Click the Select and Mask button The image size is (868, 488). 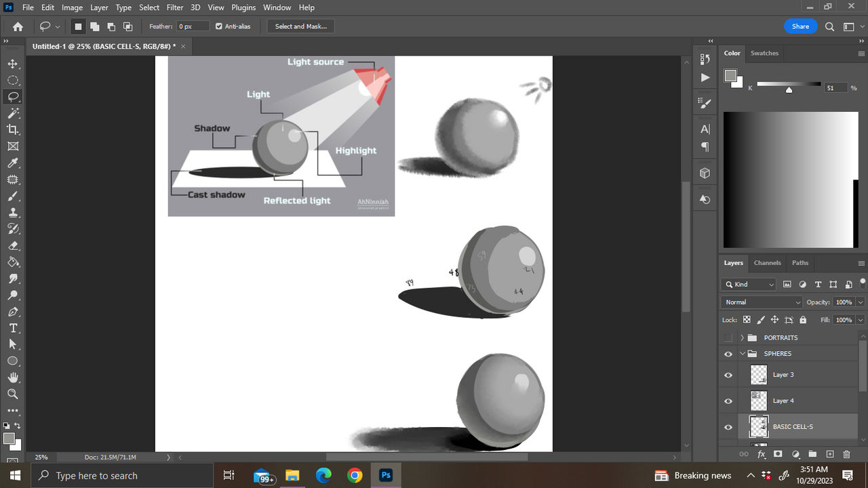tap(300, 26)
